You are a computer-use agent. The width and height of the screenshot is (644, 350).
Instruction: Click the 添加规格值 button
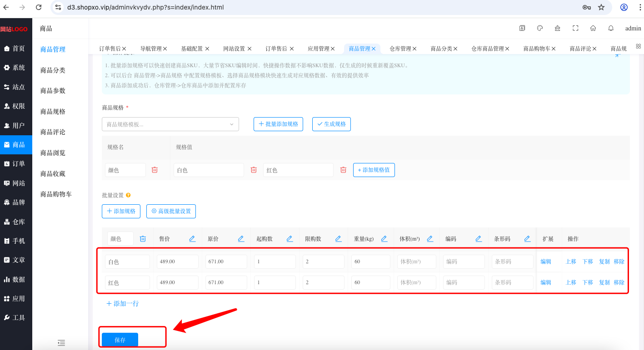tap(374, 170)
